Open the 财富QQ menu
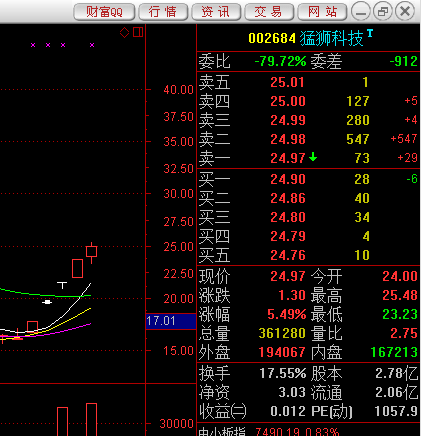This screenshot has width=421, height=436. pyautogui.click(x=104, y=12)
